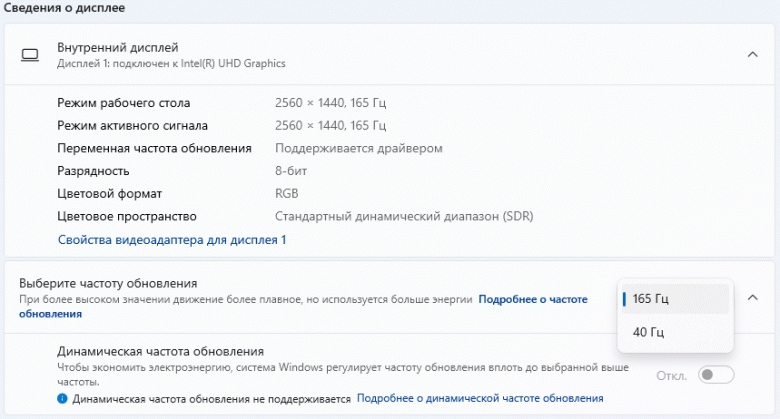The image size is (780, 419).
Task: Click the Режим активного сигнала row label
Action: [x=132, y=125]
